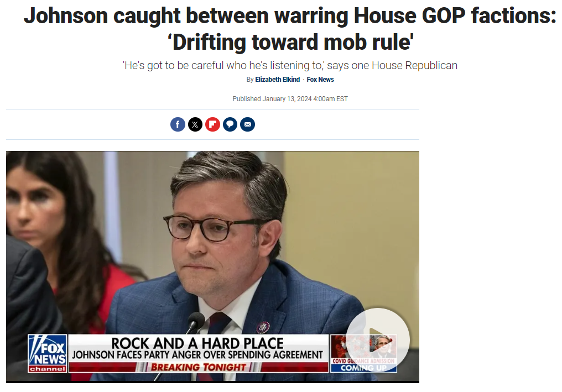Screen dimensions: 562x392
Task: Play the article video
Action: pyautogui.click(x=377, y=339)
